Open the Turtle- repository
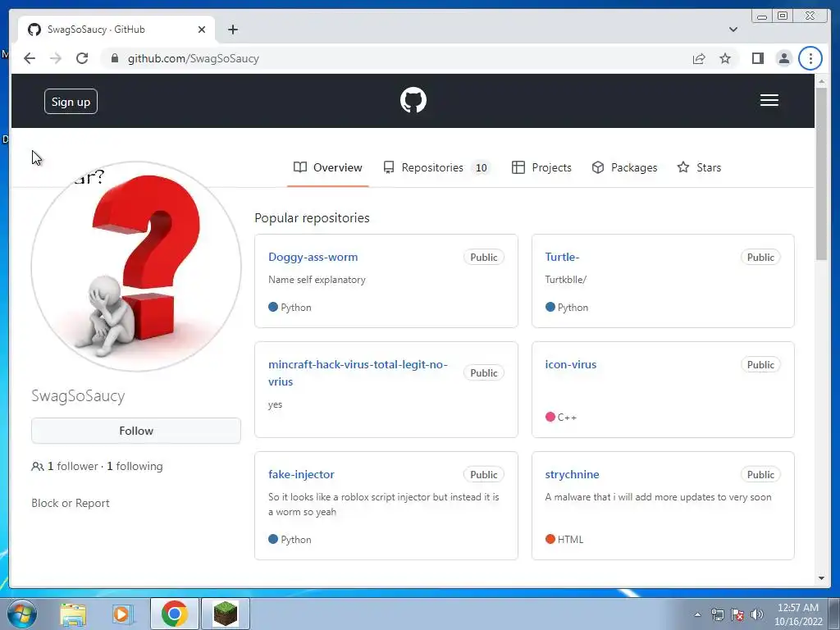 point(562,257)
